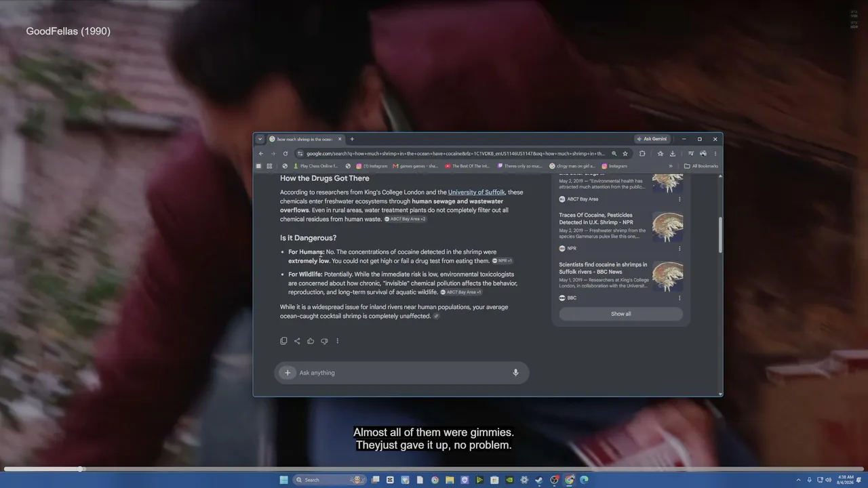Viewport: 868px width, 488px height.
Task: Open options menu for the BBC source
Action: pos(679,298)
